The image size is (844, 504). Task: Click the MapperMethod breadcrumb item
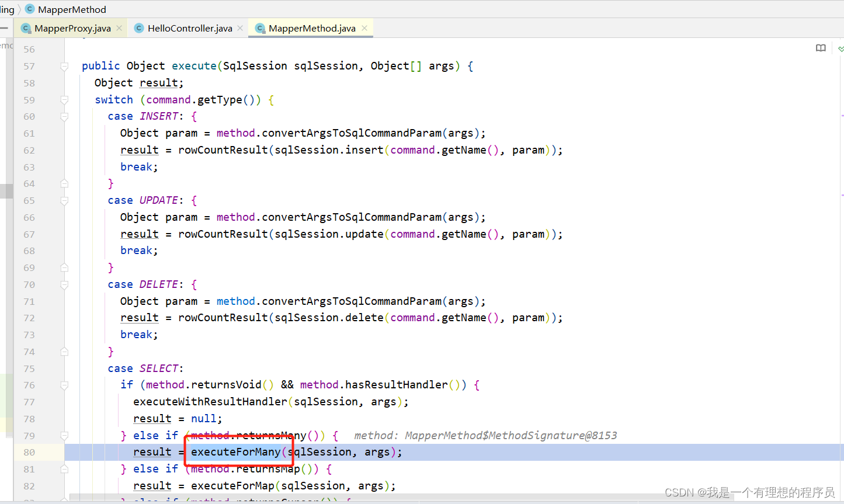[x=72, y=9]
